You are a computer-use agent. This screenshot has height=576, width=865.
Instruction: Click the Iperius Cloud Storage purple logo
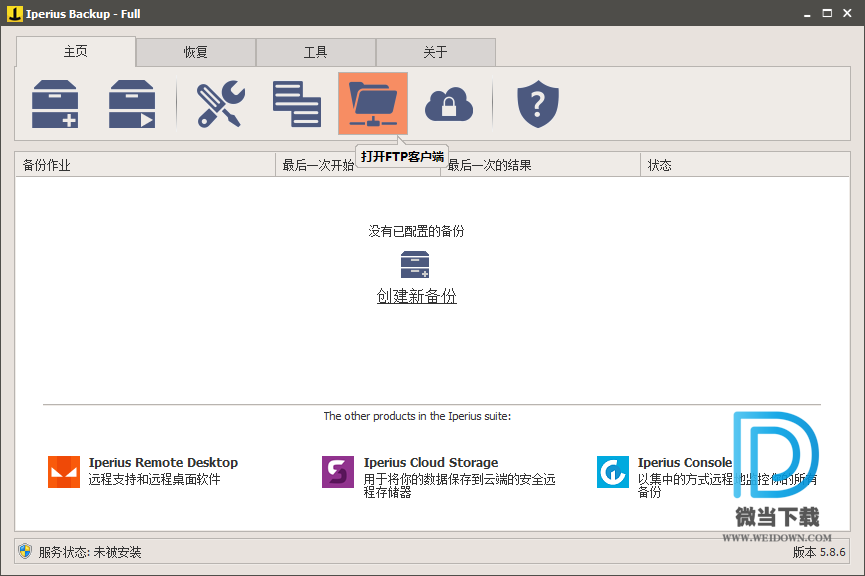click(x=338, y=472)
